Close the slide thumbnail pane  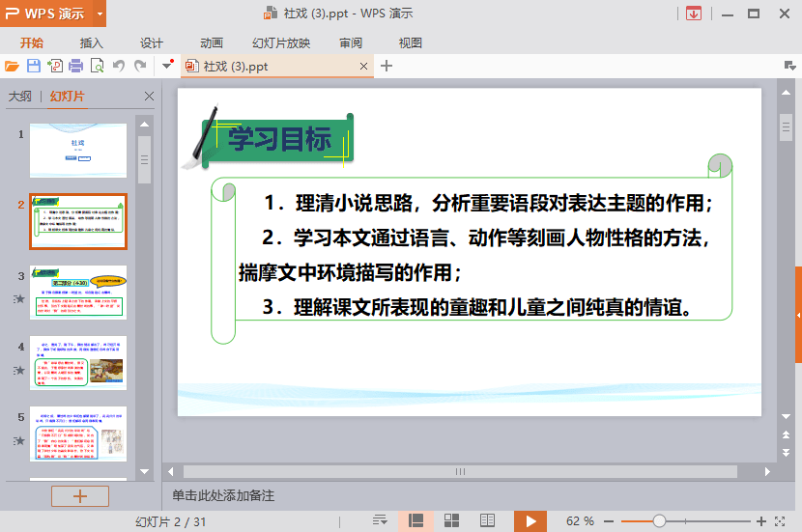coord(149,97)
